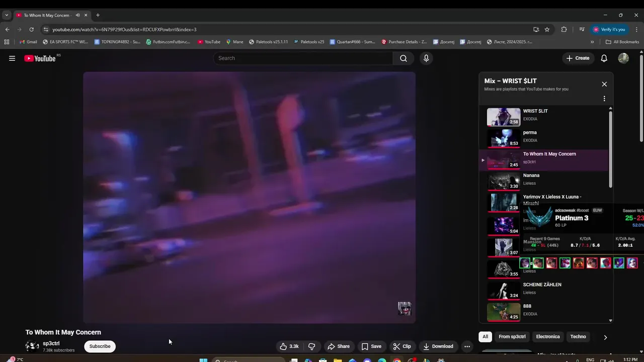The height and width of the screenshot is (362, 644).
Task: Click the install app icon in address bar
Action: [536, 29]
